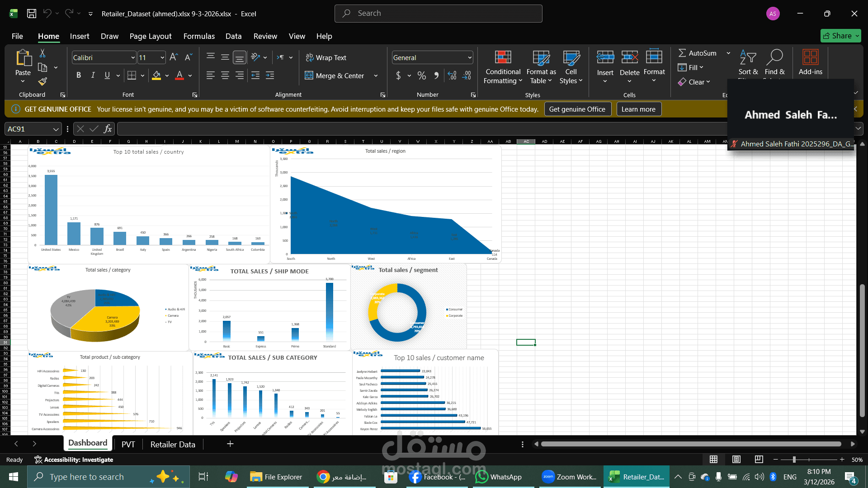
Task: Switch to Page Break Preview view icon
Action: coord(759,460)
